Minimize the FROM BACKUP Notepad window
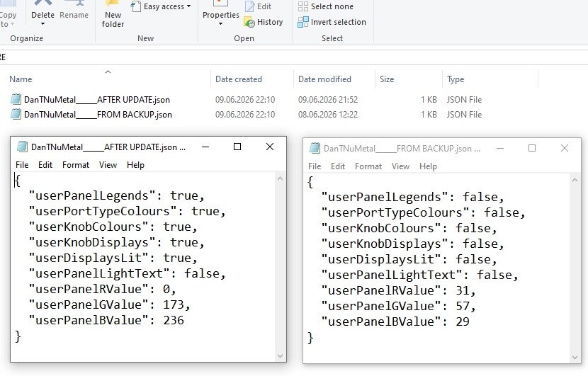Screen dimensions: 588x376 500,149
